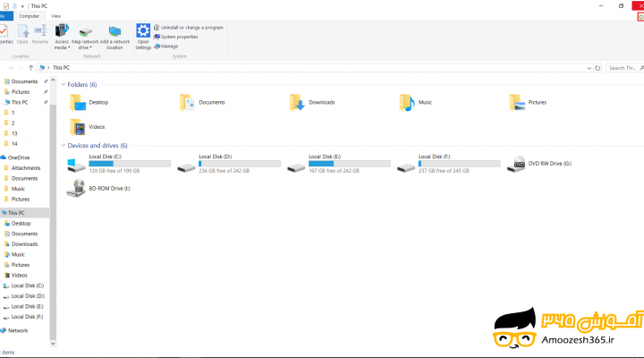Screen dimensions: 644x358
Task: Expand the Map network drive dropdown arrow
Action: pos(90,47)
